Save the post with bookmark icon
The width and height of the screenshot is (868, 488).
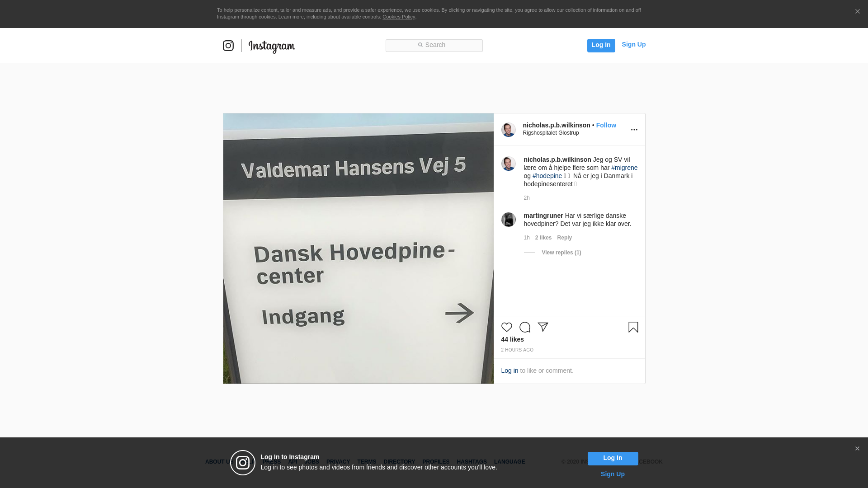[633, 327]
